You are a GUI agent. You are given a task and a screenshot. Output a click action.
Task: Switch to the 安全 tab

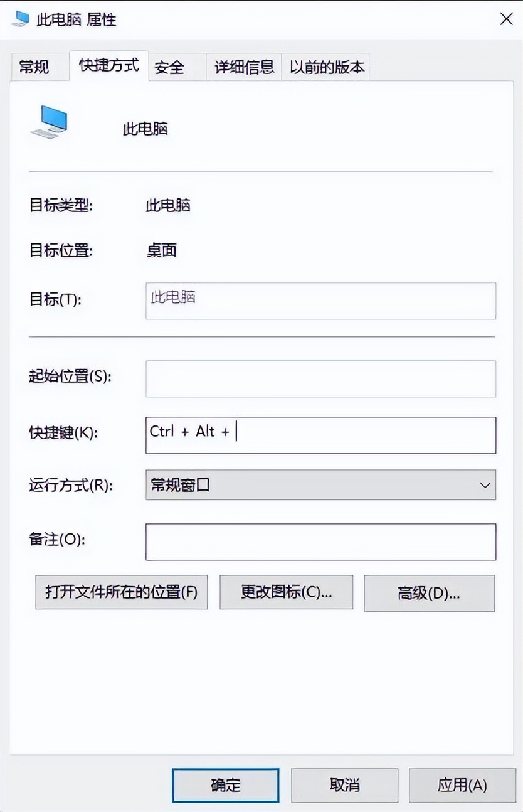click(170, 67)
